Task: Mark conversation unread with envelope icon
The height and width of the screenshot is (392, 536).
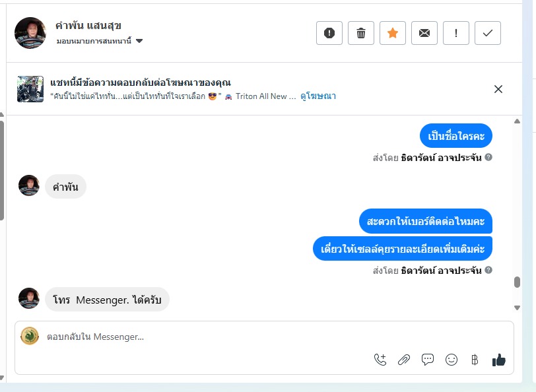Action: click(x=424, y=33)
